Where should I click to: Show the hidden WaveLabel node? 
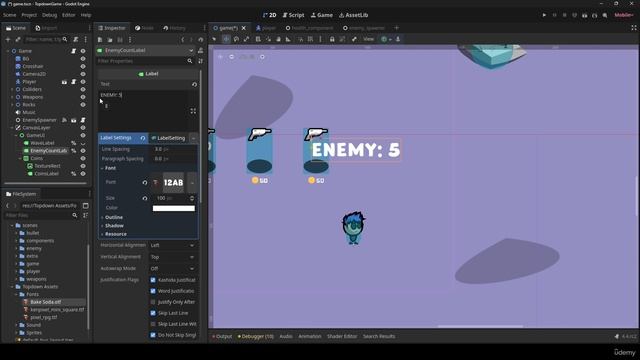coord(83,143)
